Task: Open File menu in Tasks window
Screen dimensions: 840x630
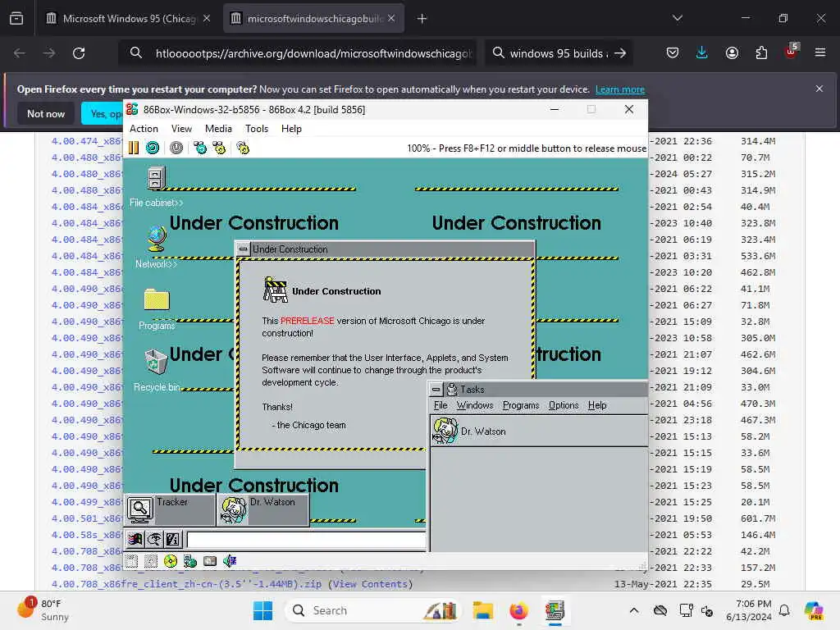Action: click(x=441, y=405)
